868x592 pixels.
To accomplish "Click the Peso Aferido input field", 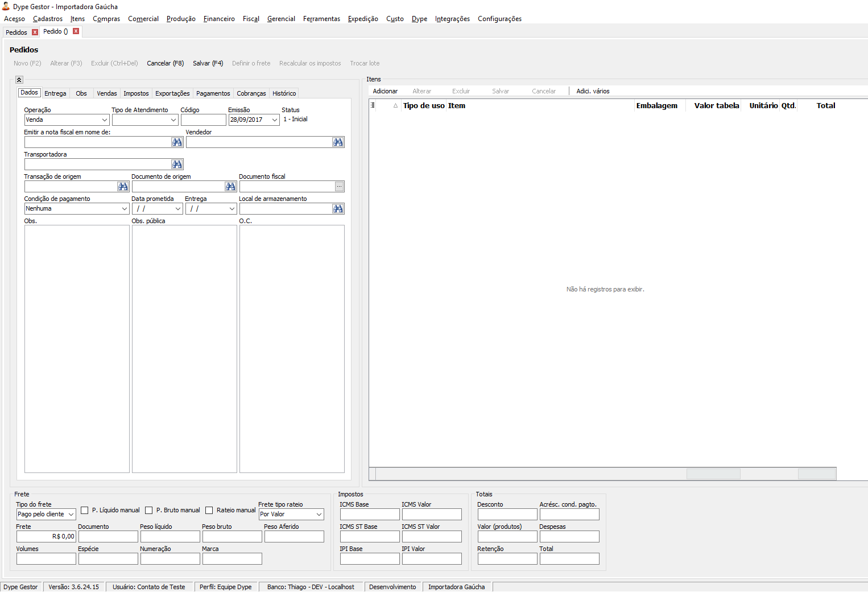I will click(294, 537).
